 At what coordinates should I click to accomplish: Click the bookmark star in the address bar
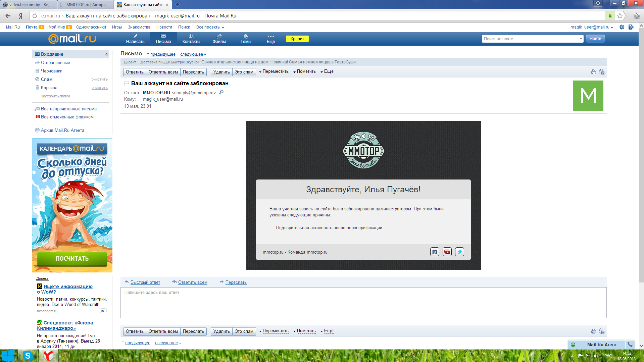point(620,16)
